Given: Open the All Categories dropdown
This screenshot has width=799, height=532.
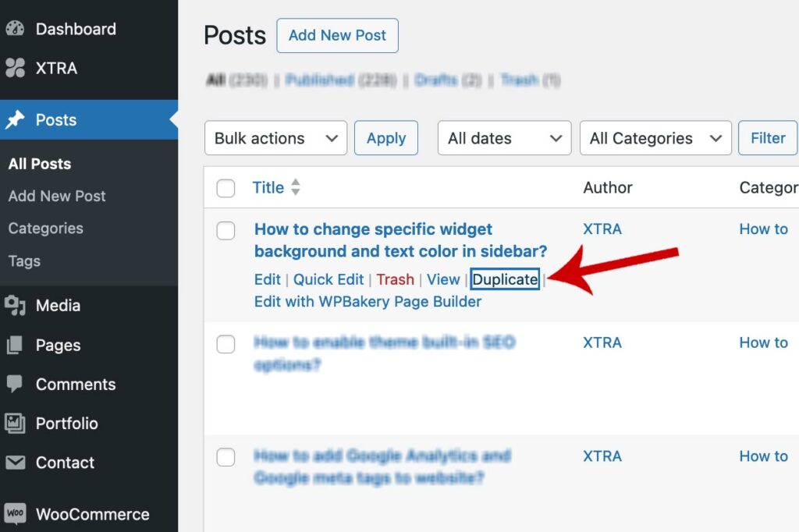Looking at the screenshot, I should click(655, 138).
